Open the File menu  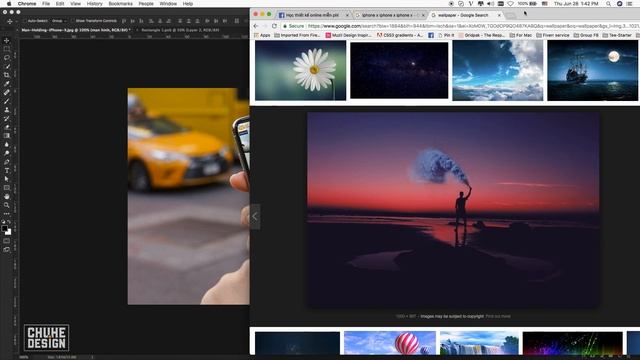tap(46, 4)
